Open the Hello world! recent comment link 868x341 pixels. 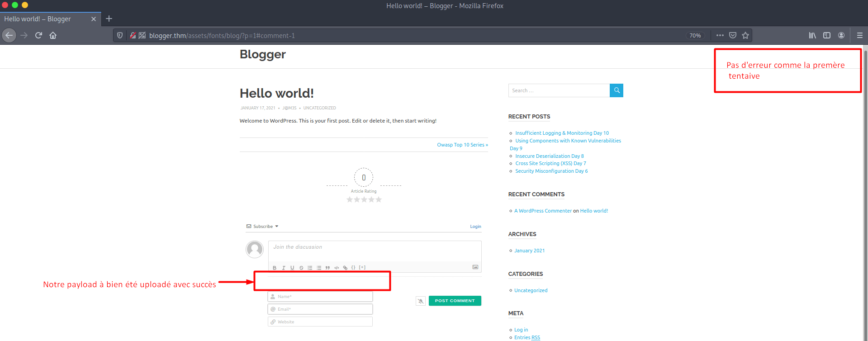[594, 211]
